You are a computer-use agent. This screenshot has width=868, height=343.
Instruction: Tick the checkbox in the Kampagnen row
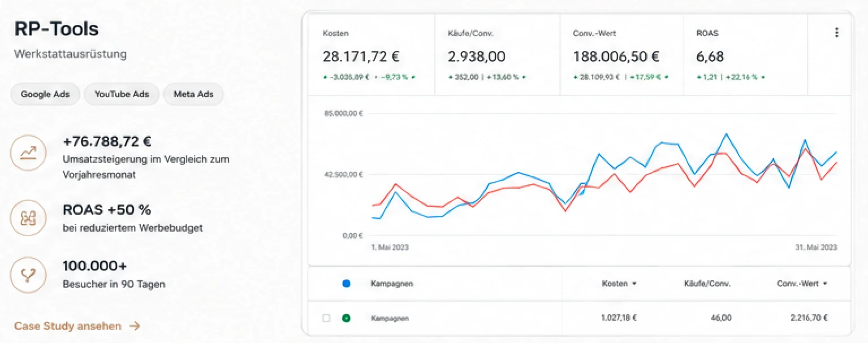coord(326,318)
